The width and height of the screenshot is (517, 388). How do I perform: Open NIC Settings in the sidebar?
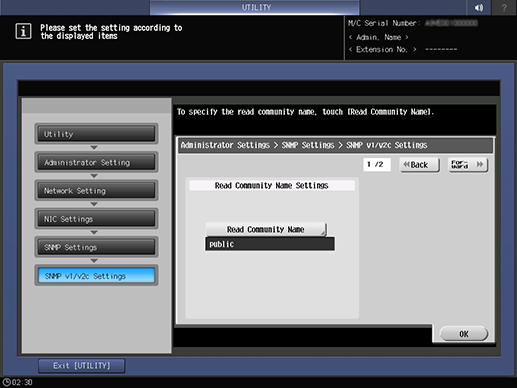click(96, 219)
